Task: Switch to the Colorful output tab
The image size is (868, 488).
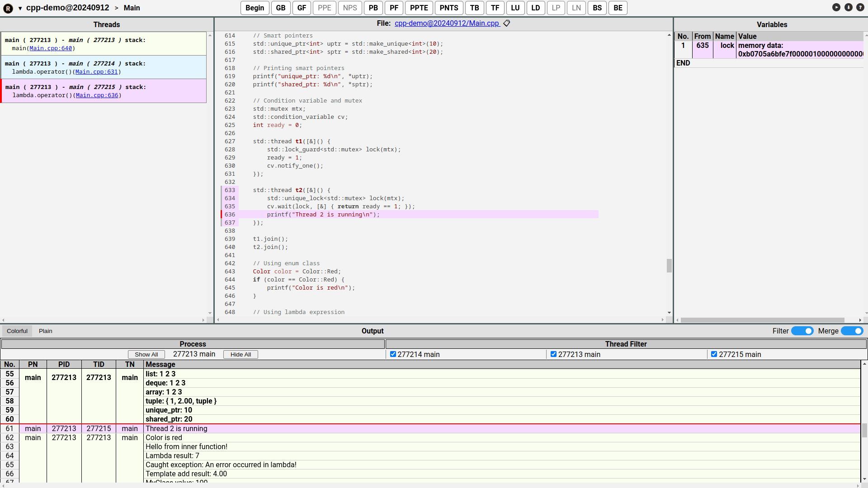Action: [x=17, y=331]
